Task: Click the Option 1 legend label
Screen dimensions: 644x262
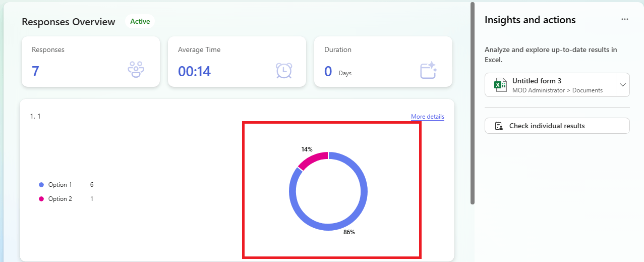Action: (60, 185)
